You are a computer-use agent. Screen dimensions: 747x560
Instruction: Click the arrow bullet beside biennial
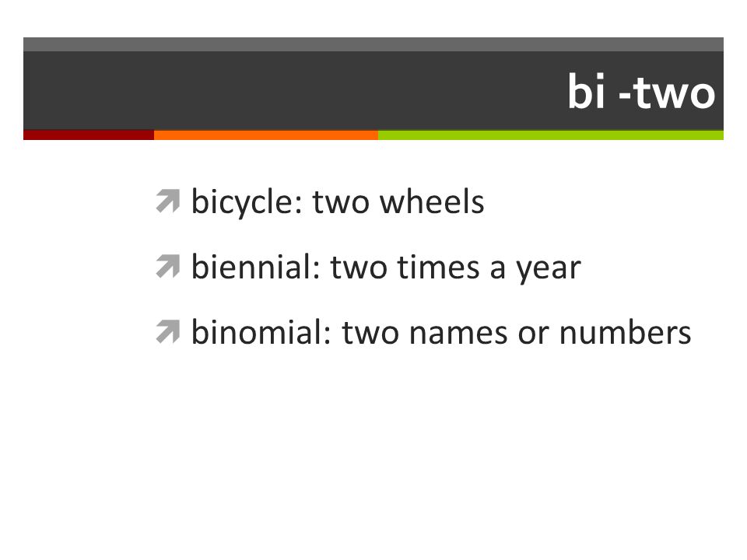click(x=168, y=266)
